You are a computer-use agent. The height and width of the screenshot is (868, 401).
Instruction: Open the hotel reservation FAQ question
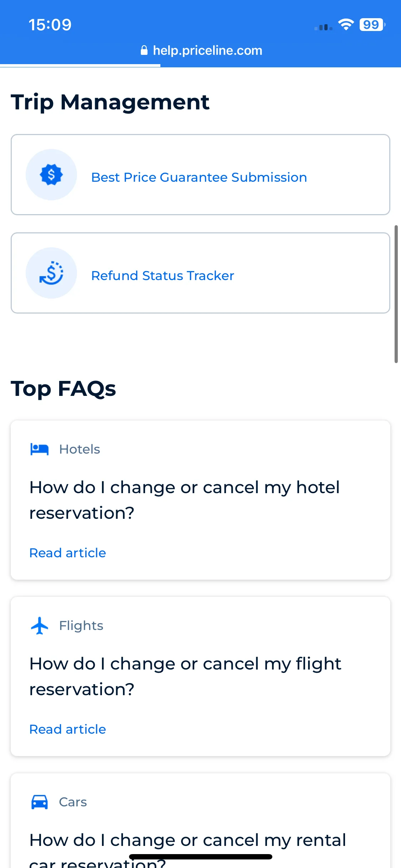185,500
